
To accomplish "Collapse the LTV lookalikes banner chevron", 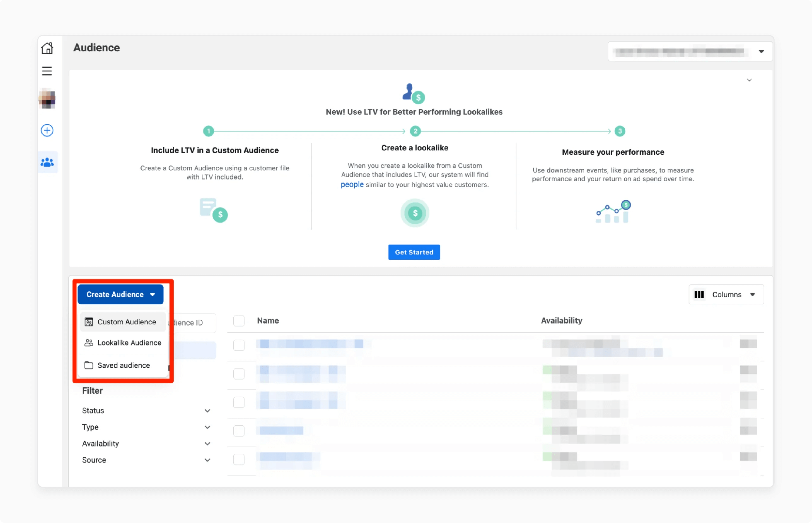I will click(749, 80).
